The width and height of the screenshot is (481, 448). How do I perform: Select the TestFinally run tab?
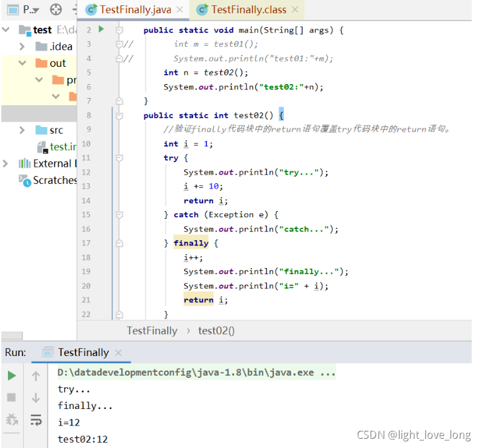tap(83, 352)
